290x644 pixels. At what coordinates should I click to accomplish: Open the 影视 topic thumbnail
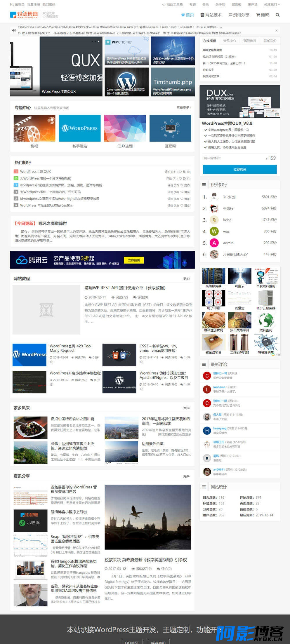tap(34, 128)
